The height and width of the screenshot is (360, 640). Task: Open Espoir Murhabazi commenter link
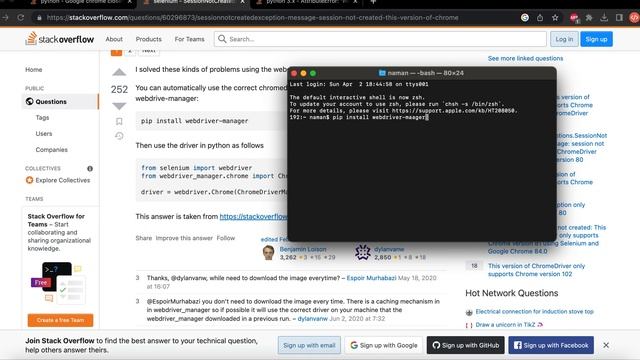[371, 278]
